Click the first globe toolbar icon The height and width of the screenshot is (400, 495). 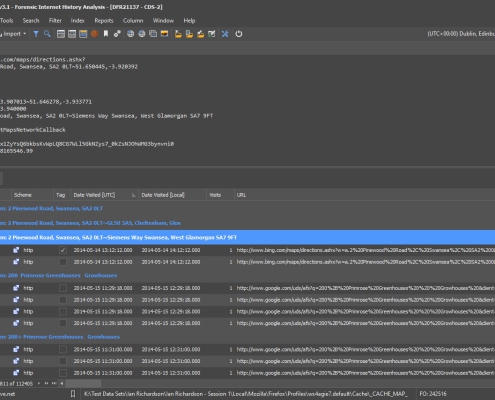coord(130,34)
